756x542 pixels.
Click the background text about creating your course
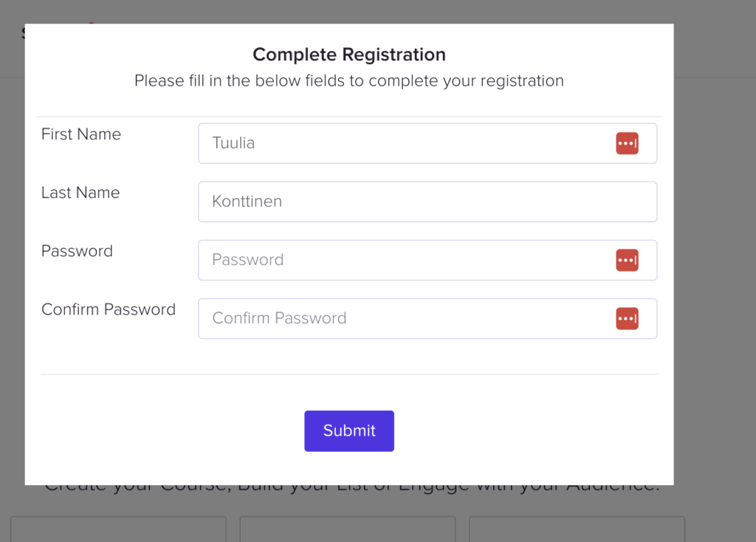(351, 488)
